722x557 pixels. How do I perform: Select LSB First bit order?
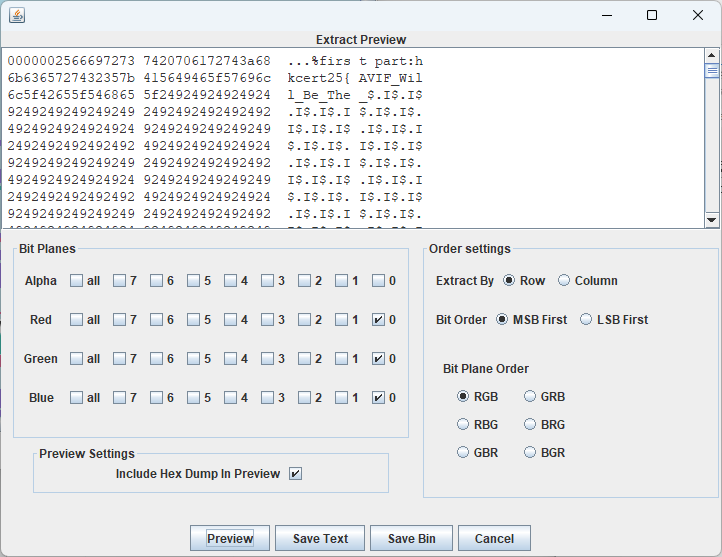click(x=586, y=319)
